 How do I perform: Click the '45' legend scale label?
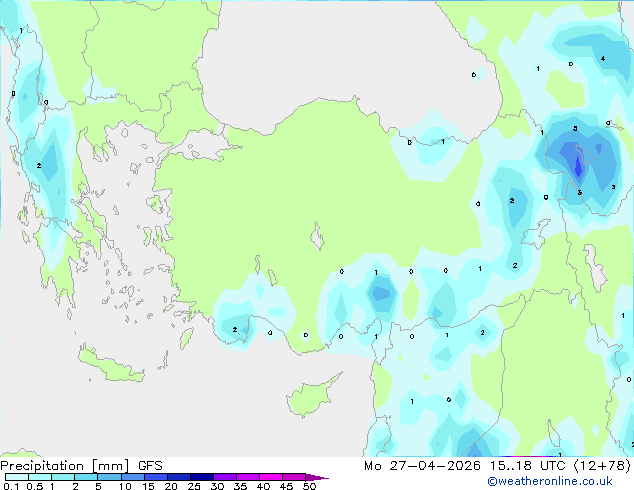286,486
